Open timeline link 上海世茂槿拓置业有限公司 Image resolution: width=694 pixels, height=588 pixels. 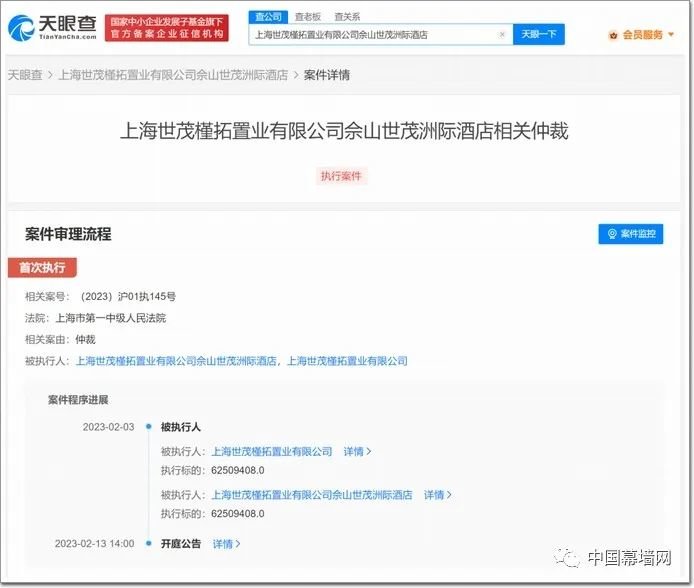pos(272,452)
